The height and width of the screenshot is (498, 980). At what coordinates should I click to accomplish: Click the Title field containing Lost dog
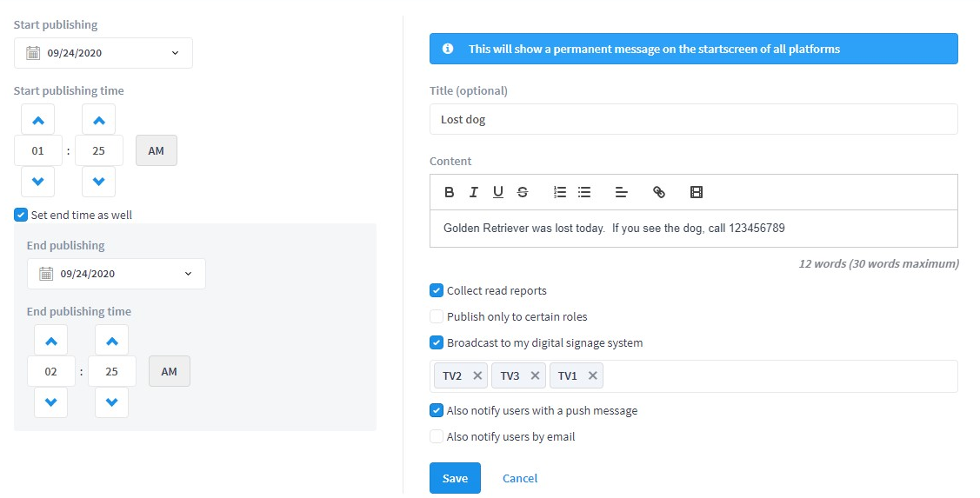click(694, 119)
